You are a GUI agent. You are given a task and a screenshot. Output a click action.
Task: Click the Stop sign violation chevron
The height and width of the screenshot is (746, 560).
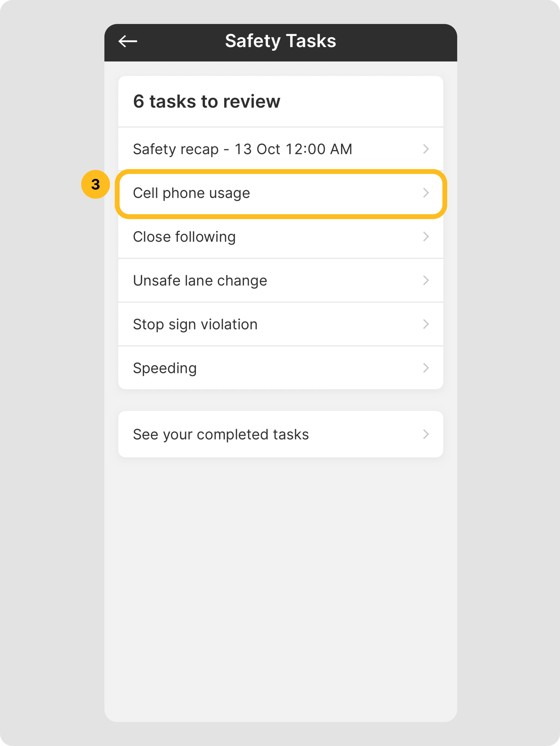pyautogui.click(x=426, y=324)
